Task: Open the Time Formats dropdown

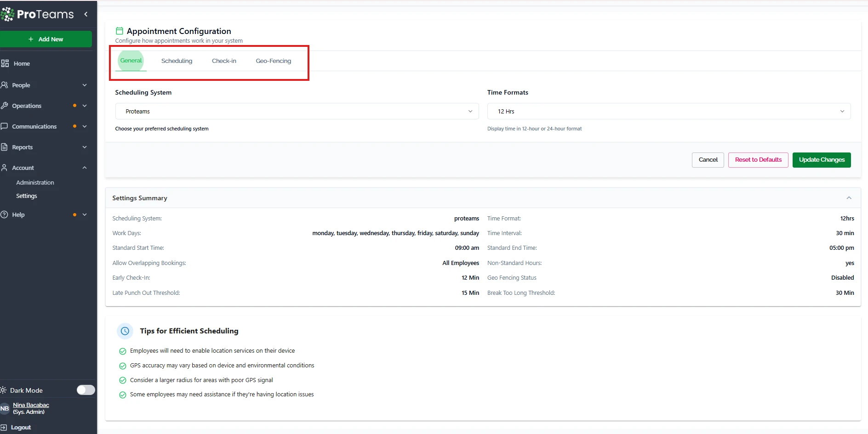Action: tap(668, 111)
